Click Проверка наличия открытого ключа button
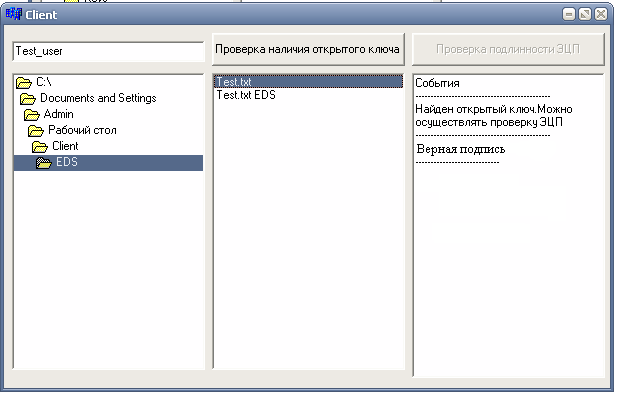 tap(308, 49)
